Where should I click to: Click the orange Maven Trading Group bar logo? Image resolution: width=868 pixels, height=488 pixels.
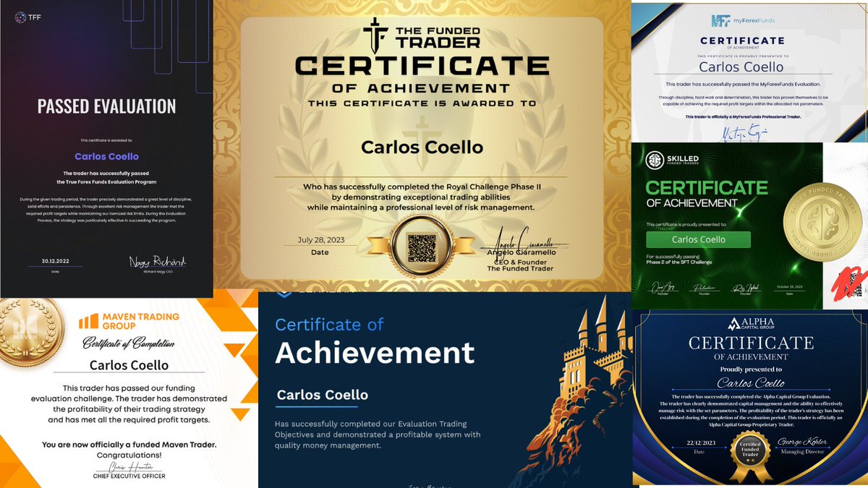tap(88, 320)
